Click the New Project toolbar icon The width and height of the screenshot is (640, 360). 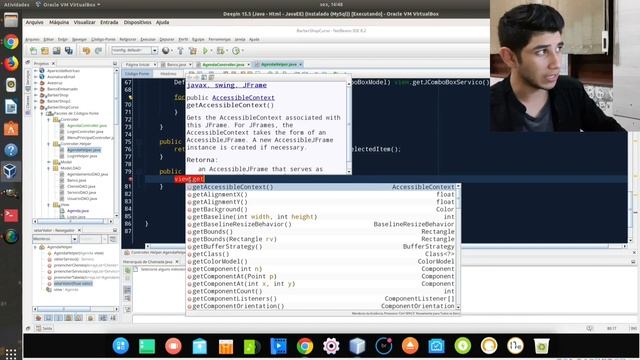[44, 51]
